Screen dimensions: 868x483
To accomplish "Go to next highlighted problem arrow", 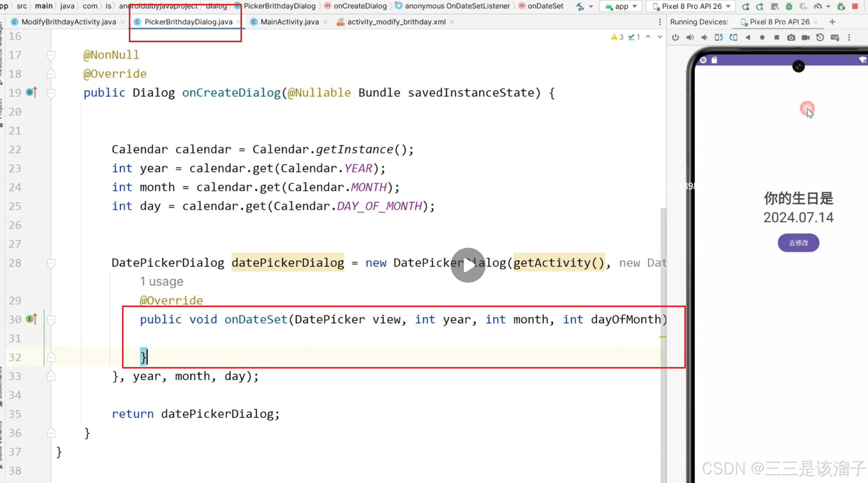I will (660, 37).
